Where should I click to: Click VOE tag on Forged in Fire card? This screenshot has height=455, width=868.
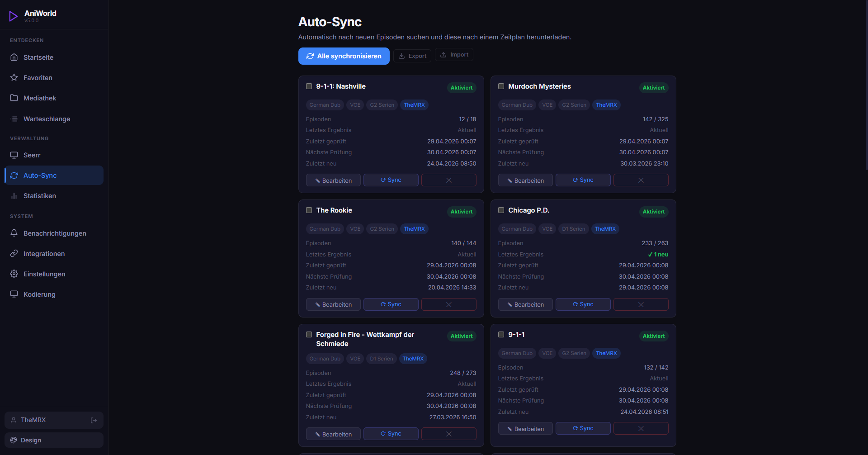click(355, 359)
